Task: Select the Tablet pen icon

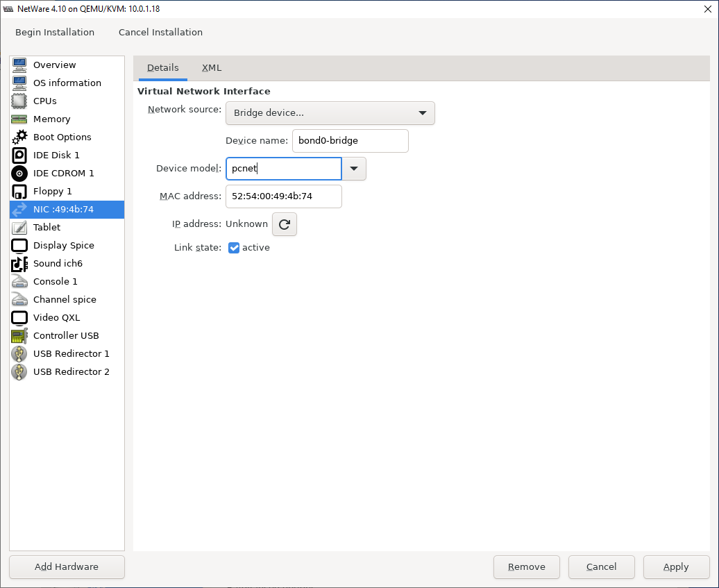Action: pyautogui.click(x=19, y=227)
